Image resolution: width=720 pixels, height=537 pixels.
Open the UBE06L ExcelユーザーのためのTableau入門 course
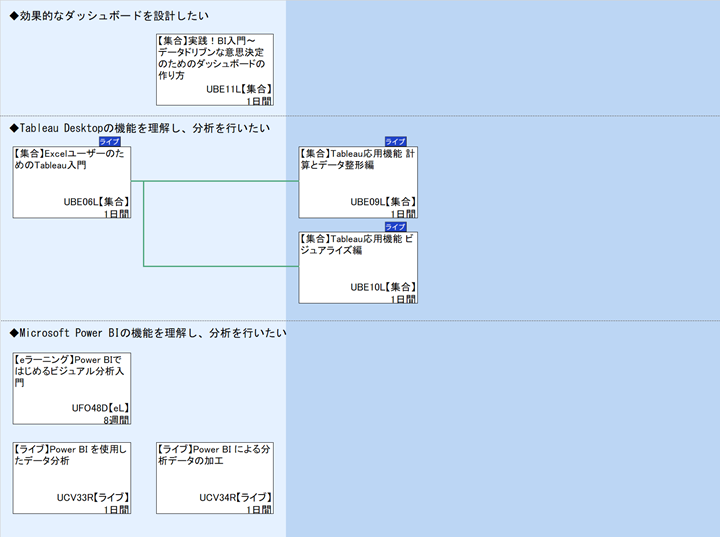[x=72, y=182]
